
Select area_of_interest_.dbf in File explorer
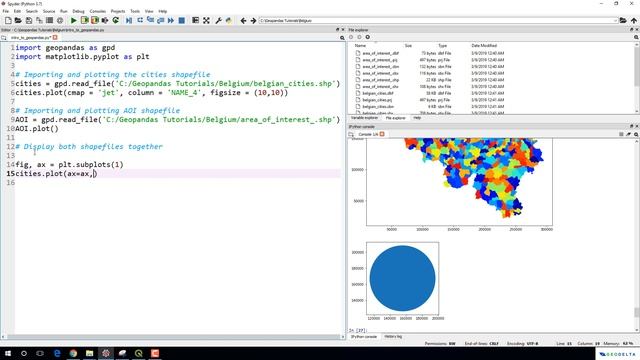[380, 53]
